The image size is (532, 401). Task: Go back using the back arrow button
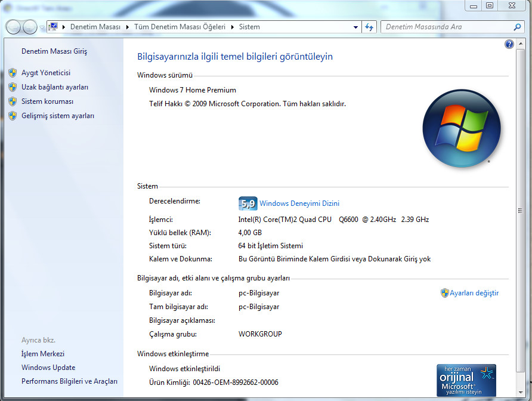click(13, 27)
